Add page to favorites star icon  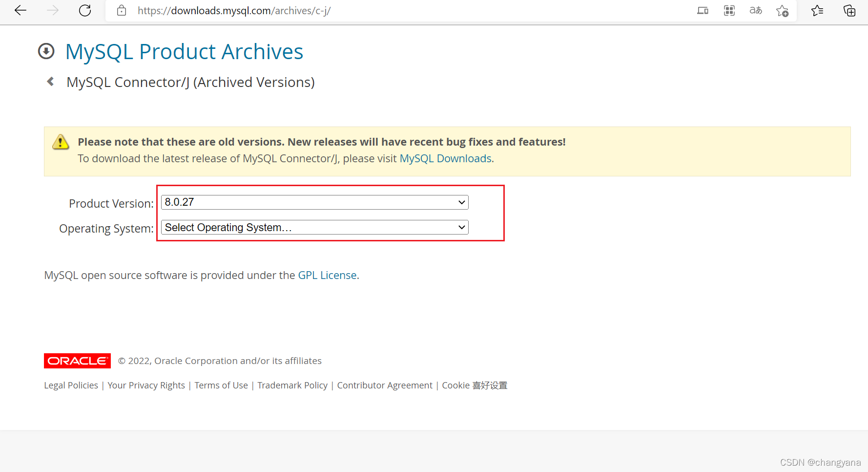(x=783, y=10)
